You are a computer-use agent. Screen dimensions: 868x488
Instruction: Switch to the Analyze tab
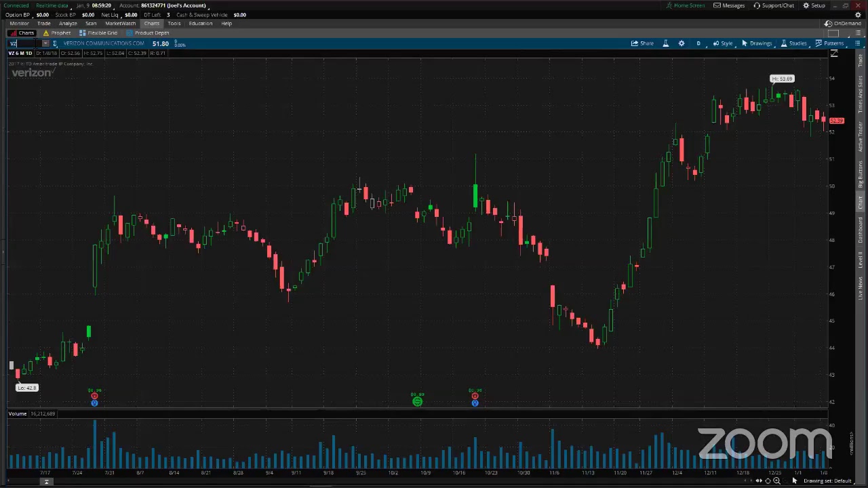tap(68, 24)
